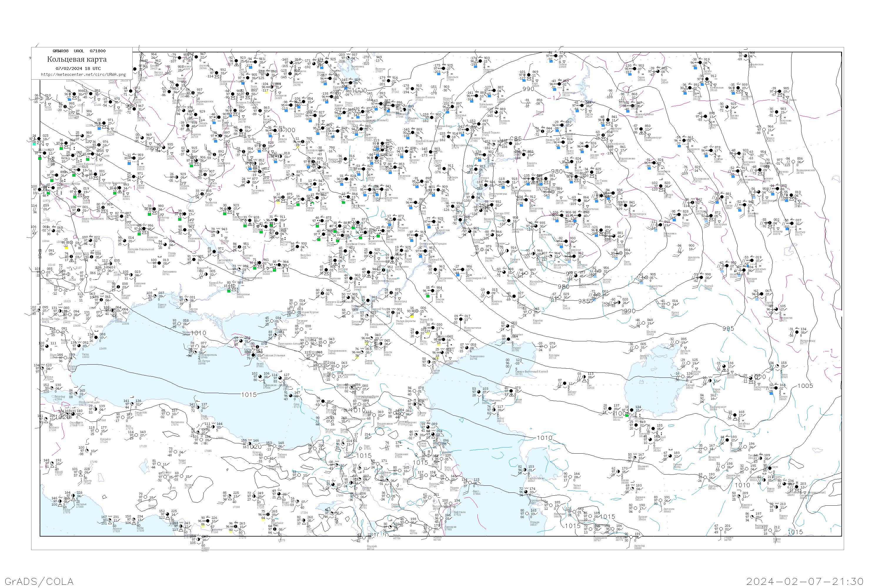Click the 1015 isobar label over Black Sea
Viewport: 882px width, 588px height.
coord(249,395)
